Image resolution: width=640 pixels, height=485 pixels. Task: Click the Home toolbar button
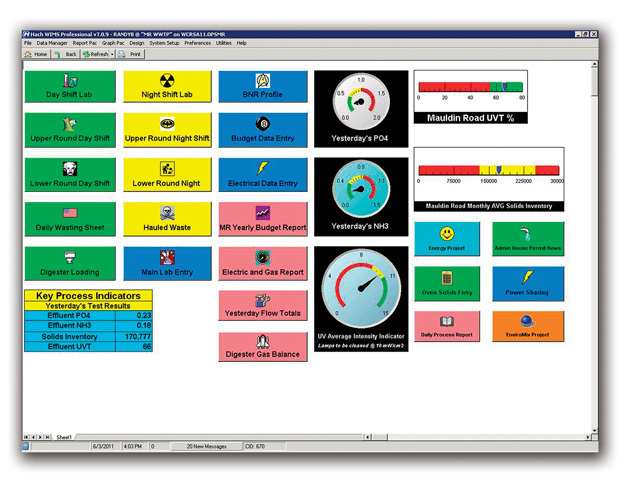click(x=35, y=54)
